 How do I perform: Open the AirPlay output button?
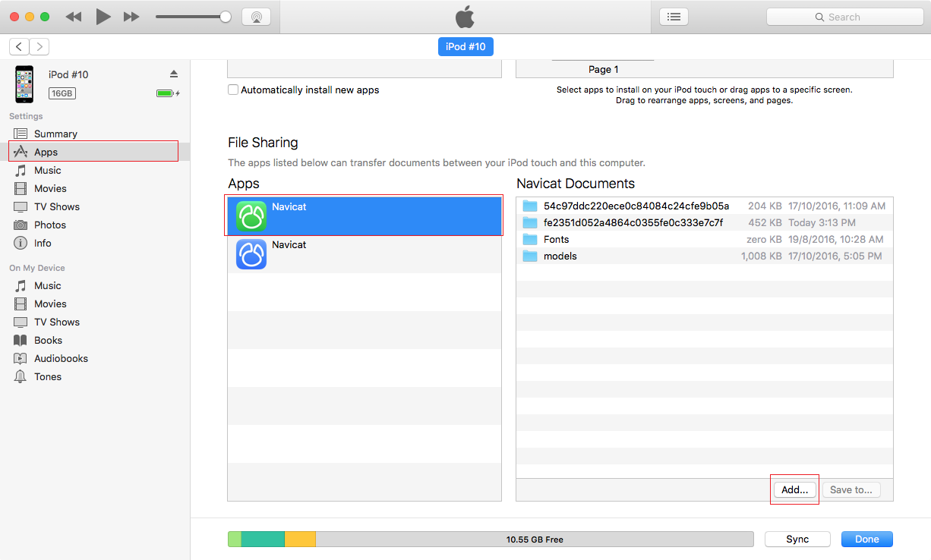(x=256, y=17)
